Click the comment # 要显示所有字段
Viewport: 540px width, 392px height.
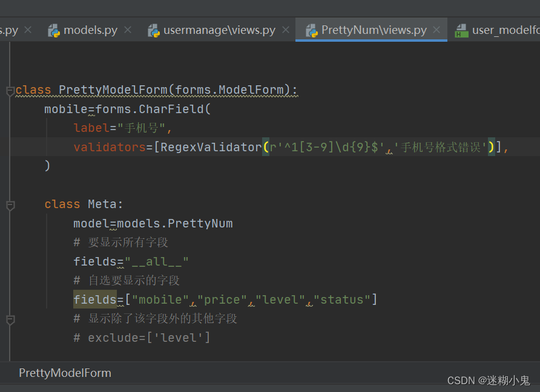pyautogui.click(x=121, y=243)
